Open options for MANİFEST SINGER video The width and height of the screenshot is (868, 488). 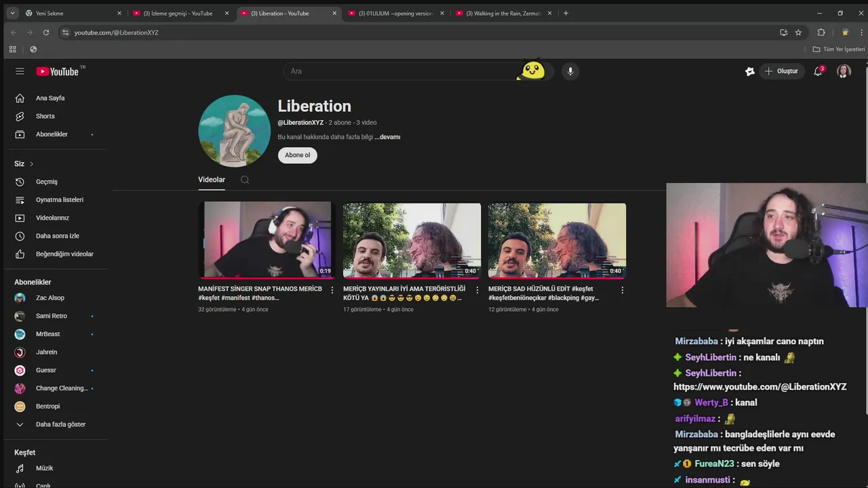click(332, 290)
